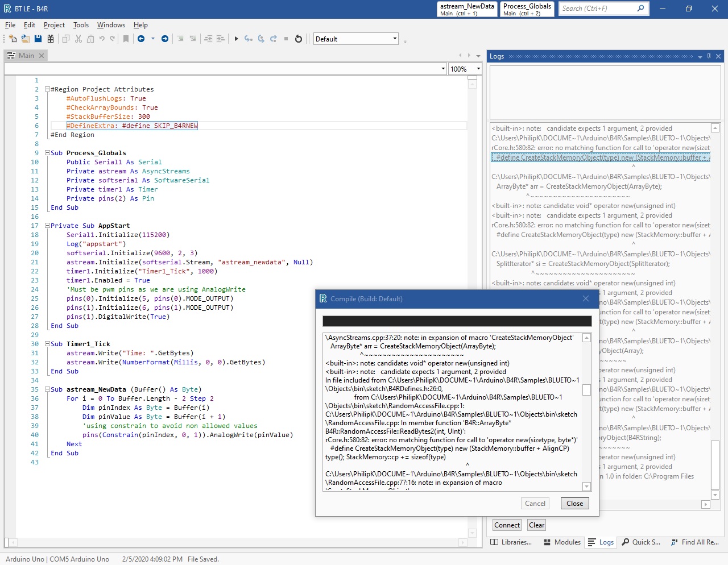Toggle the bookmark icon in toolbar

tap(126, 39)
